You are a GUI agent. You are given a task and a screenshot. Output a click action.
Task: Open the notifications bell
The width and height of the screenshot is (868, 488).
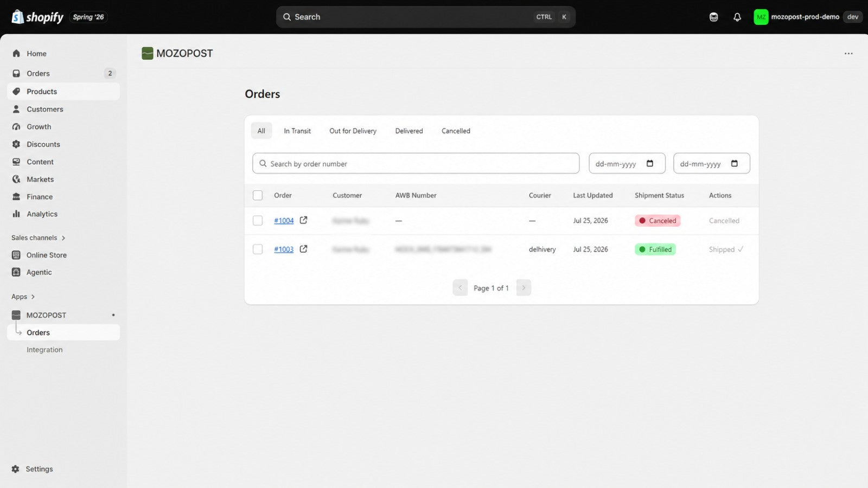[x=737, y=17]
